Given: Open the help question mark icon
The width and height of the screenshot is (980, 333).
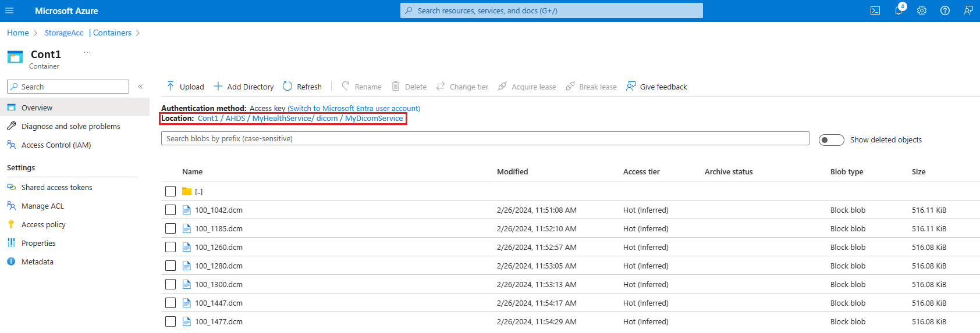Looking at the screenshot, I should point(945,10).
